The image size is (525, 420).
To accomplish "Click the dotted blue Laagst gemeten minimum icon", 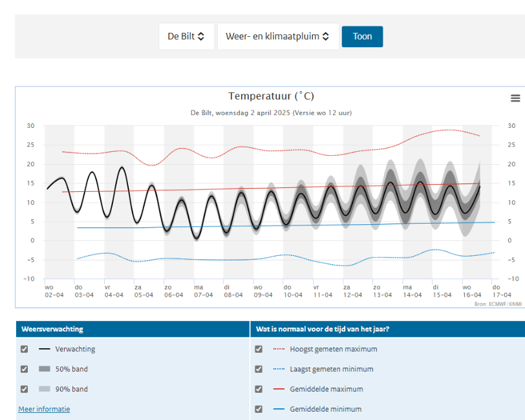I will (279, 369).
